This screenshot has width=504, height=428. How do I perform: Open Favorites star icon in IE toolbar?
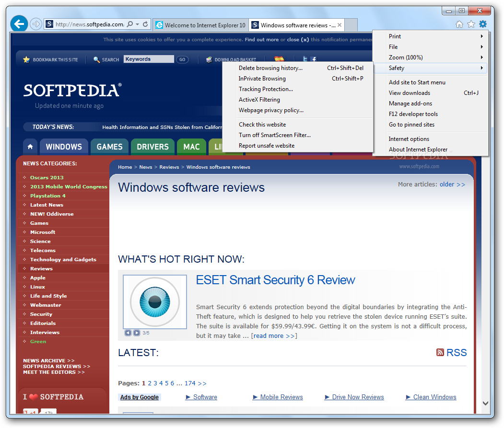(471, 24)
